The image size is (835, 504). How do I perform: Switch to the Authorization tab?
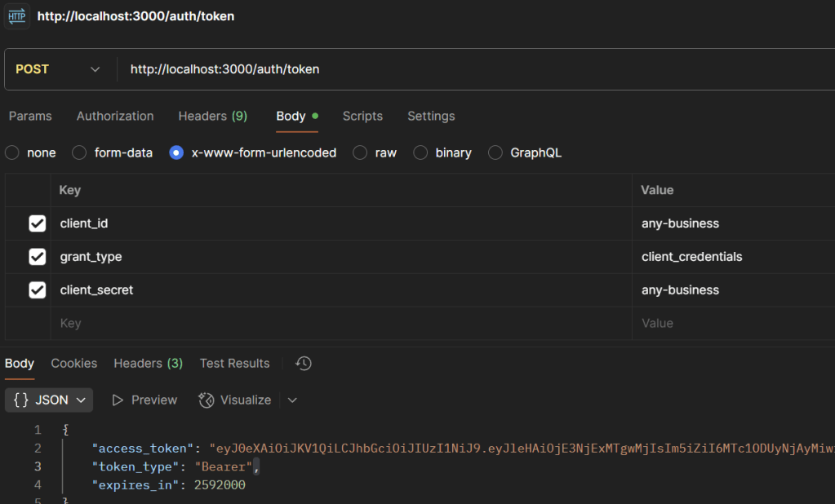pyautogui.click(x=115, y=116)
